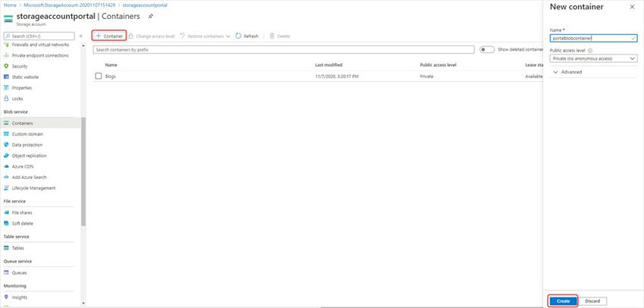
Task: Go to Home breadcrumb link
Action: tap(9, 5)
